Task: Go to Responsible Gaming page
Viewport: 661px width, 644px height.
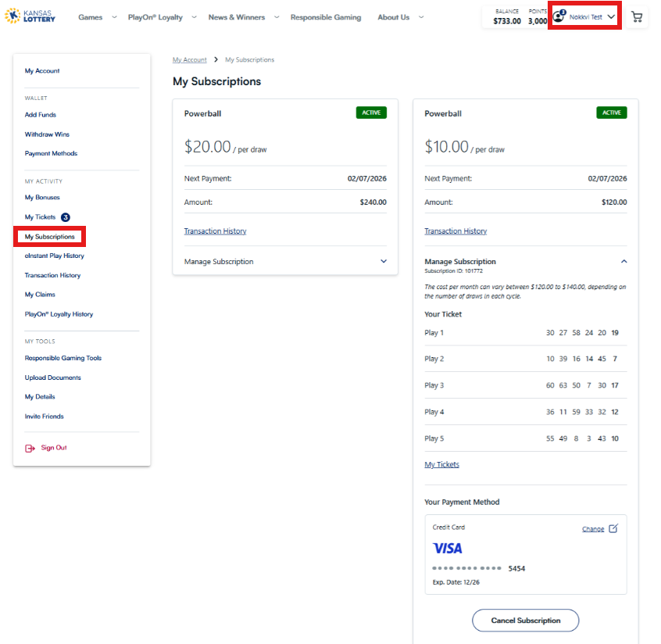Action: click(326, 17)
